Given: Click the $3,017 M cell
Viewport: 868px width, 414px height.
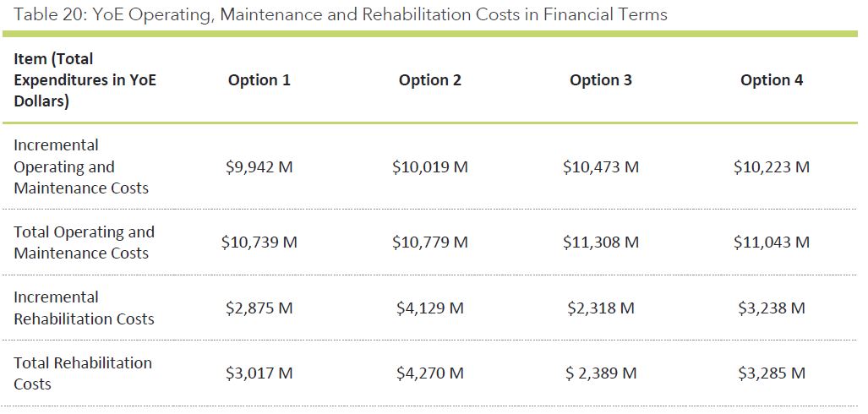Looking at the screenshot, I should pos(259,373).
